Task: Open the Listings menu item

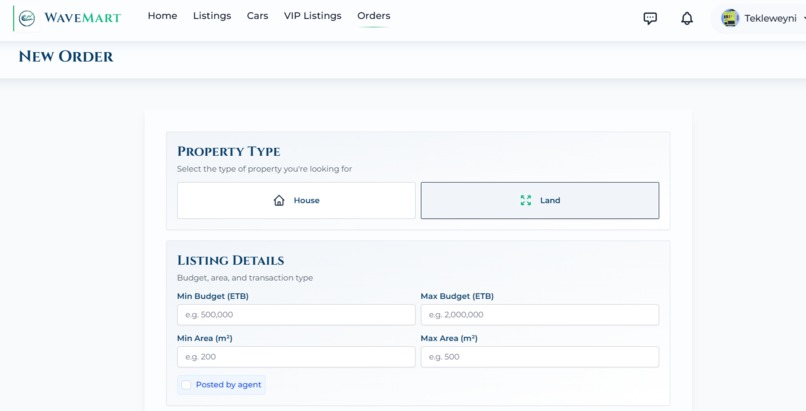Action: 212,16
